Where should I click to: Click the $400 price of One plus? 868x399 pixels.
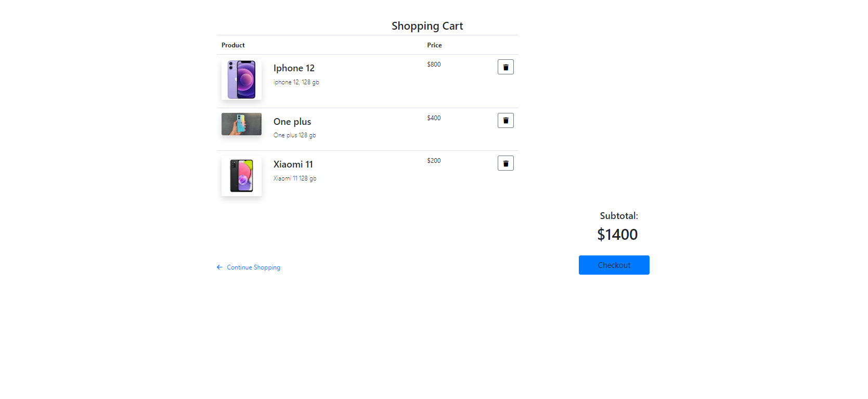tap(433, 118)
